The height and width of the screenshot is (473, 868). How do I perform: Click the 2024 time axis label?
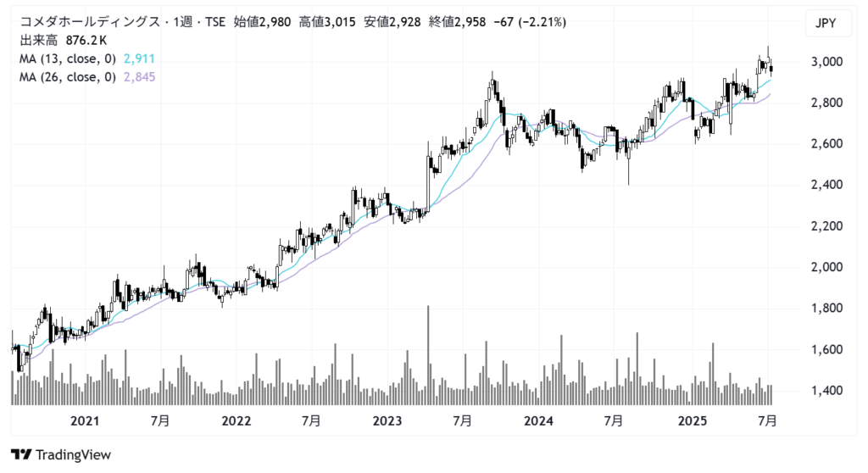pos(538,421)
